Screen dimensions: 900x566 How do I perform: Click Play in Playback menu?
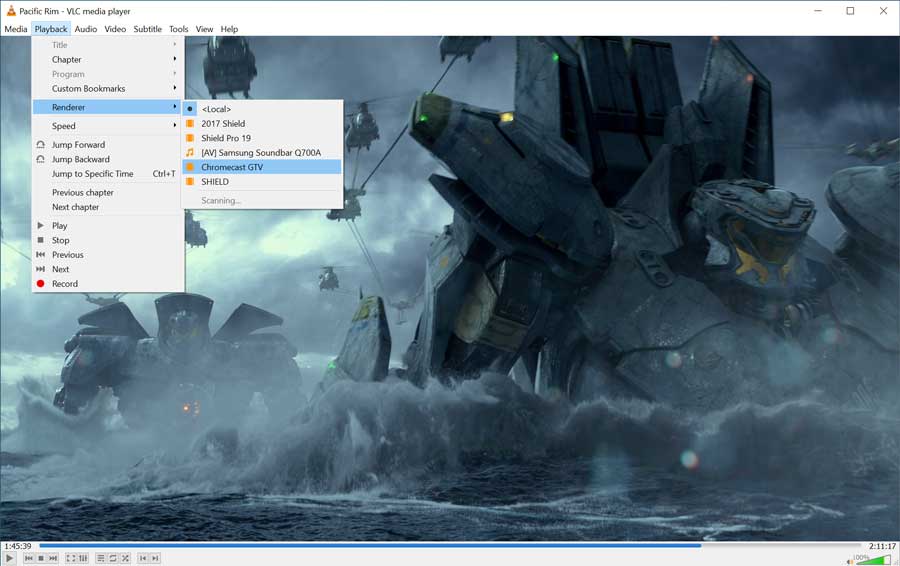pyautogui.click(x=108, y=226)
